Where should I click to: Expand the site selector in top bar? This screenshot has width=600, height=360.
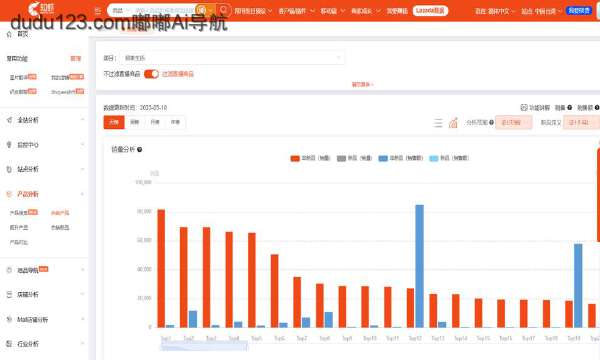coord(541,11)
